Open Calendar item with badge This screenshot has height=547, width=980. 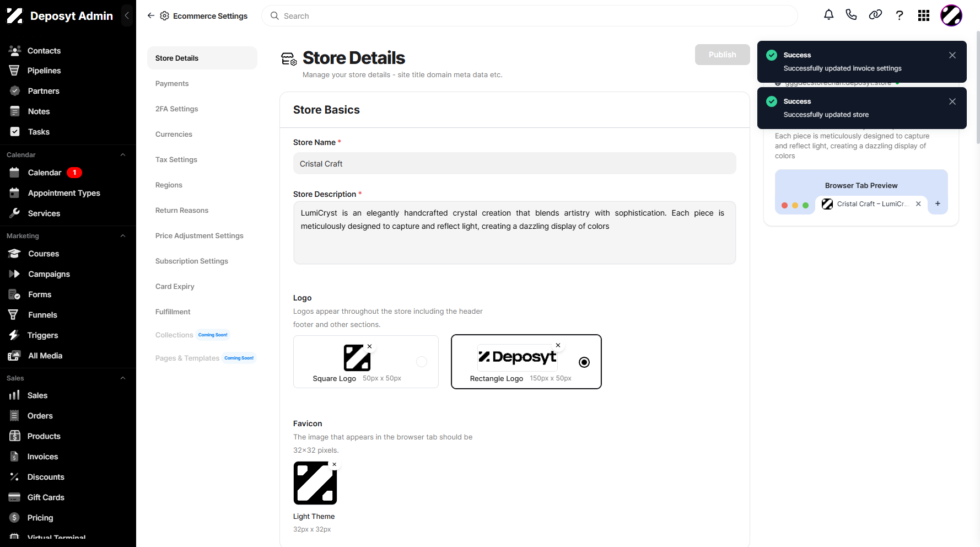tap(45, 173)
